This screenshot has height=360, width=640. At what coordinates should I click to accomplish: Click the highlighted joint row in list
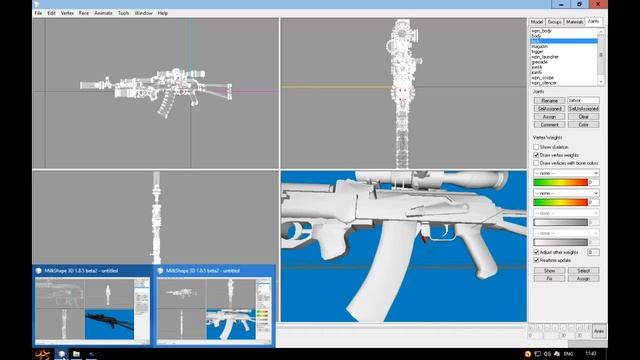tap(564, 41)
